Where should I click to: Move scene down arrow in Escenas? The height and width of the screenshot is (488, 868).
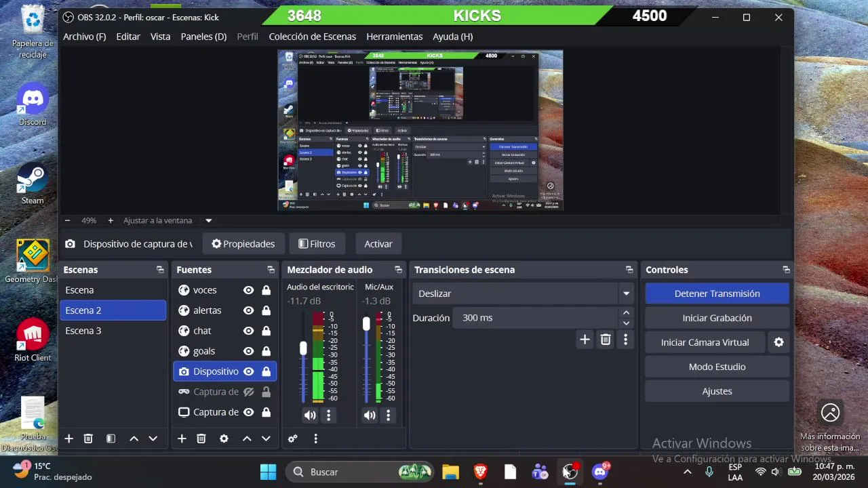tap(153, 439)
